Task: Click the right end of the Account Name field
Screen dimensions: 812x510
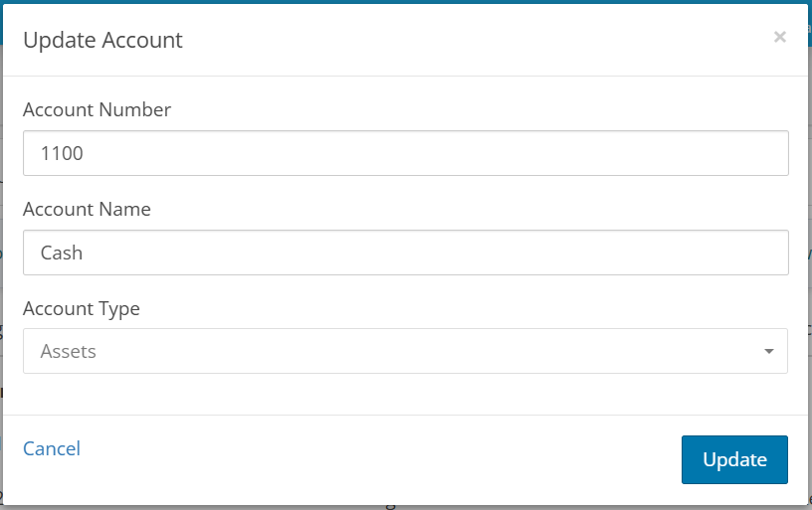Action: [x=766, y=253]
